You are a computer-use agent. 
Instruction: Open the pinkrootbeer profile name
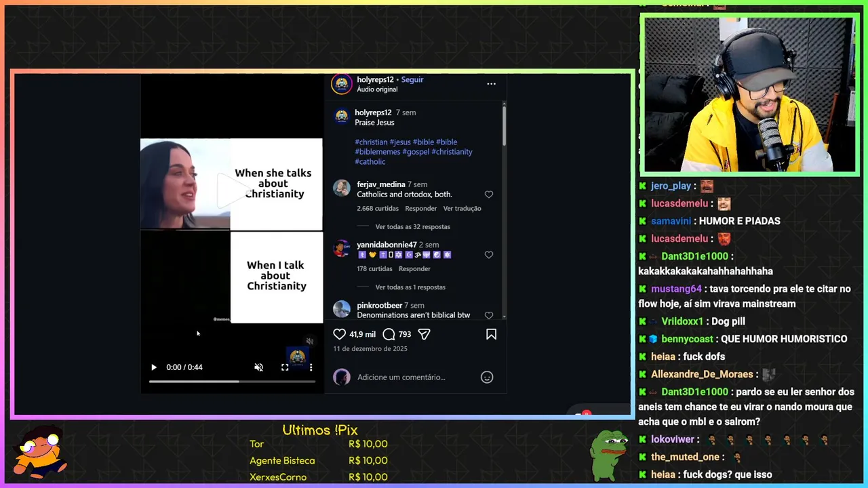click(x=381, y=306)
